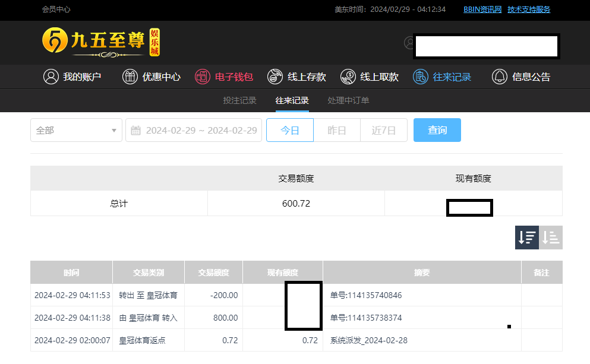Click 交易额度 header in records table
The image size is (590, 364).
pos(214,272)
